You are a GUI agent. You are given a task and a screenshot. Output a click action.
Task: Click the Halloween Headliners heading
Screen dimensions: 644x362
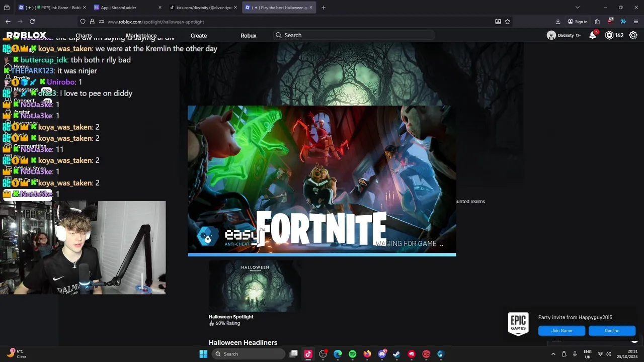point(243,342)
